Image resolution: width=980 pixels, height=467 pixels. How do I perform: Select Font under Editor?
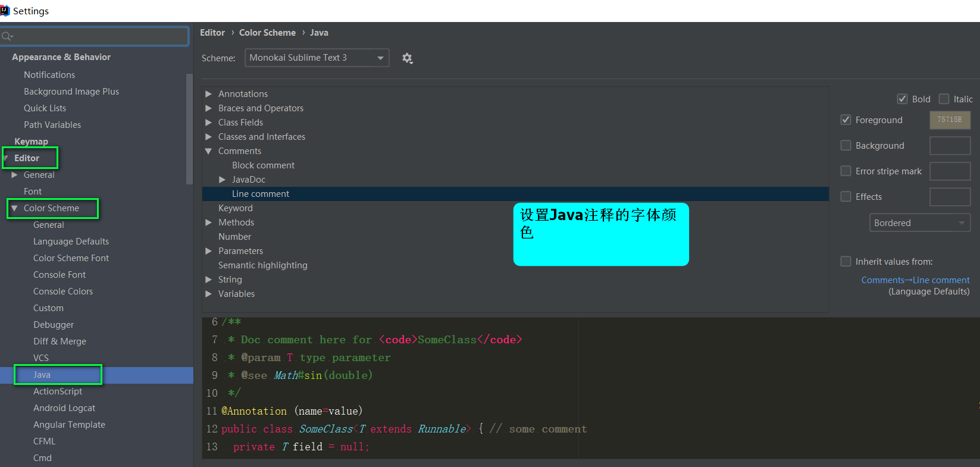tap(33, 192)
